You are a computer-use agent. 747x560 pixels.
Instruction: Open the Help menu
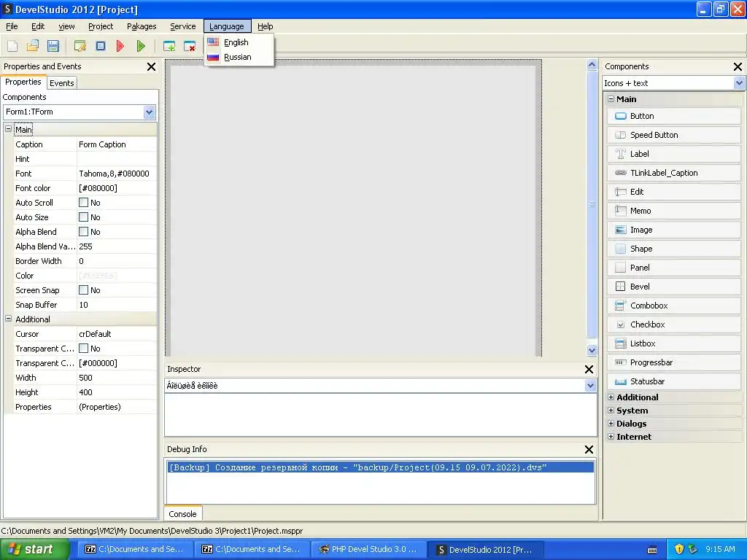(266, 26)
